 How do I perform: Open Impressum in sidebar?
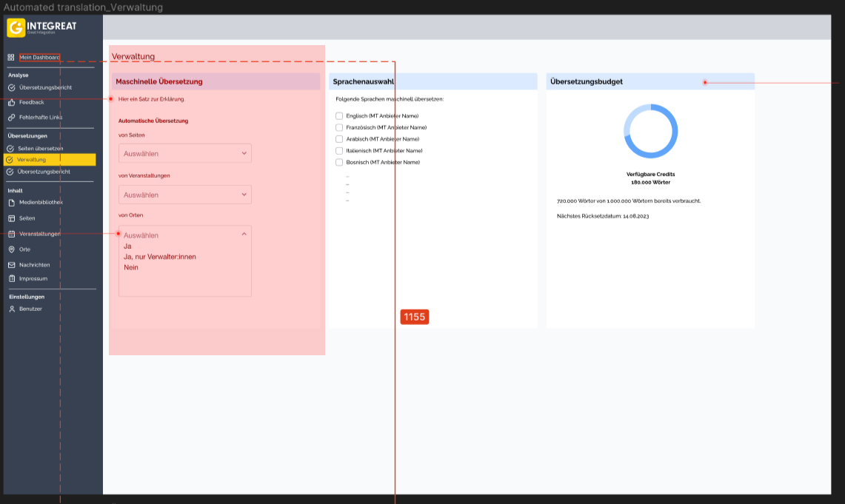point(33,279)
